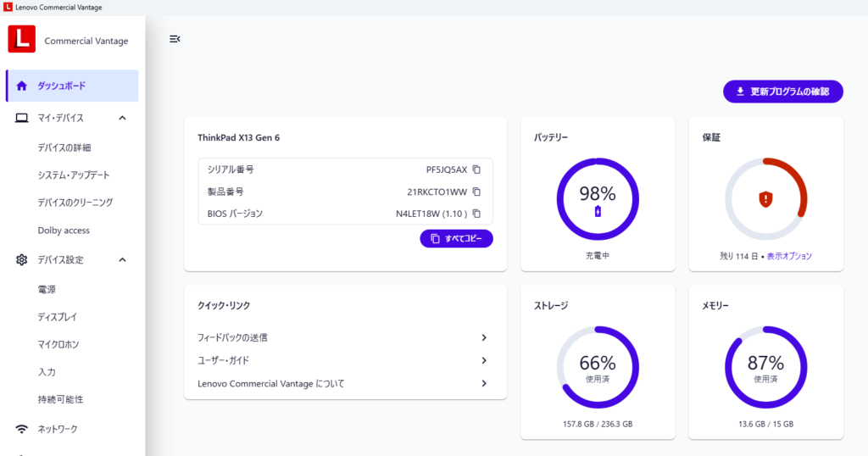Click the red warranty shield icon
The width and height of the screenshot is (868, 456).
[765, 199]
